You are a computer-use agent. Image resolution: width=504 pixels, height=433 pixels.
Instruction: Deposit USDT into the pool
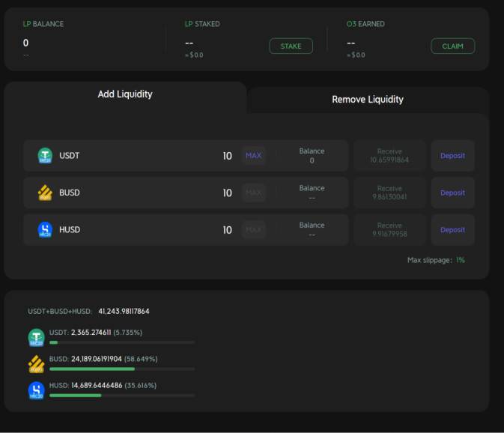(x=452, y=156)
